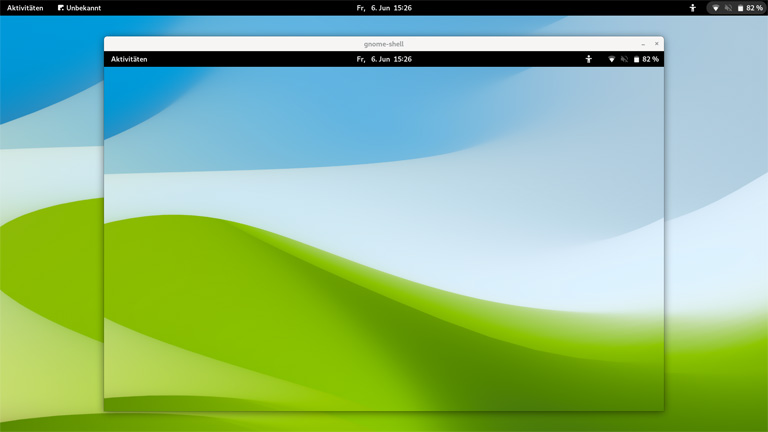Open Aktivitäten inside the gnome-shell window

coord(129,59)
